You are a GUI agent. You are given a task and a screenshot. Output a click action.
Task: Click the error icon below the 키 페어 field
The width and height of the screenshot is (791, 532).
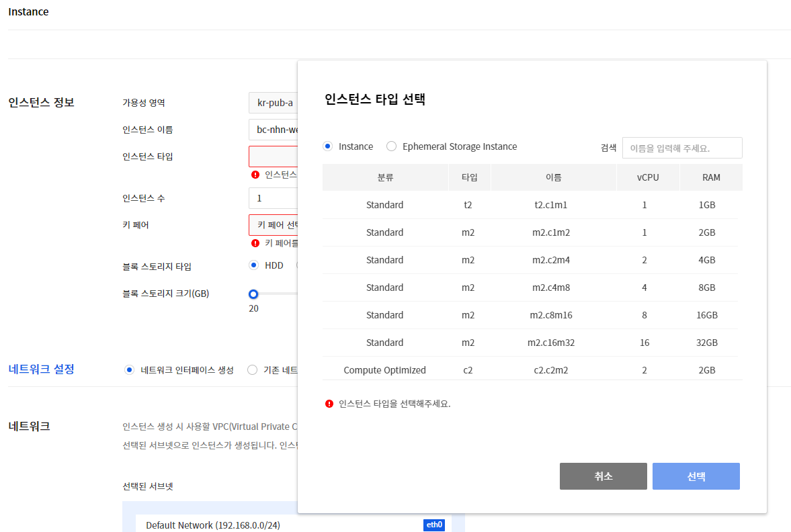(x=255, y=242)
